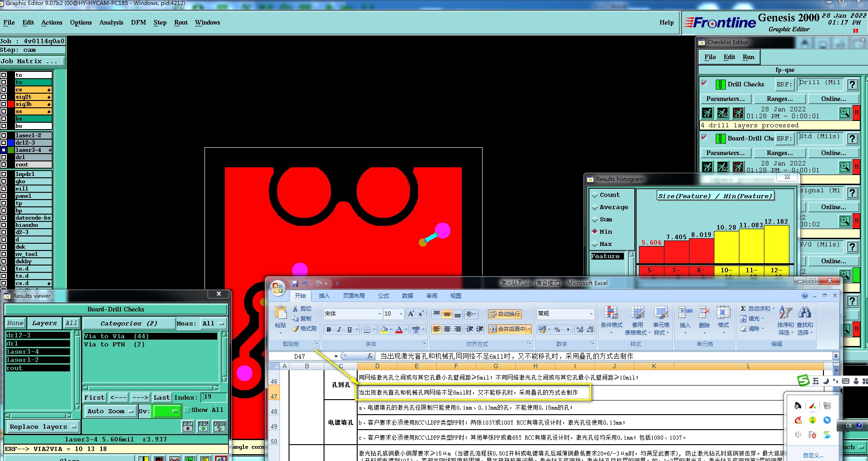Toggle bold formatting in Excel

[329, 330]
